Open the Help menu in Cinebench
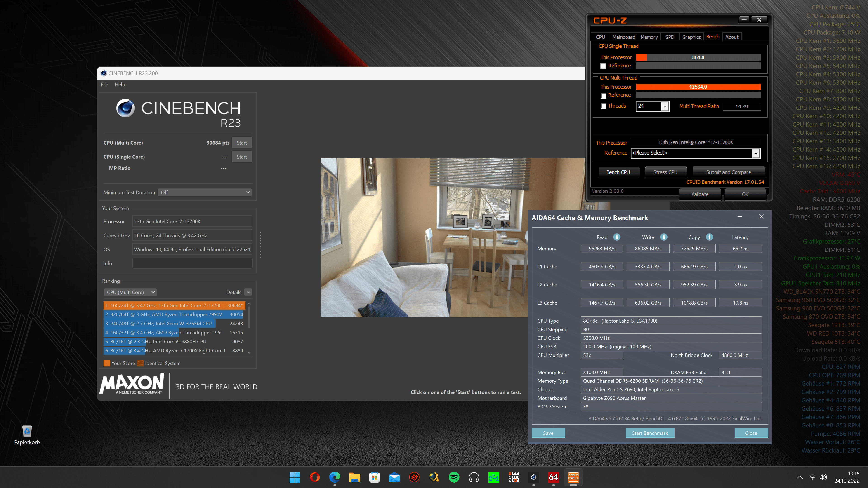 pos(120,84)
